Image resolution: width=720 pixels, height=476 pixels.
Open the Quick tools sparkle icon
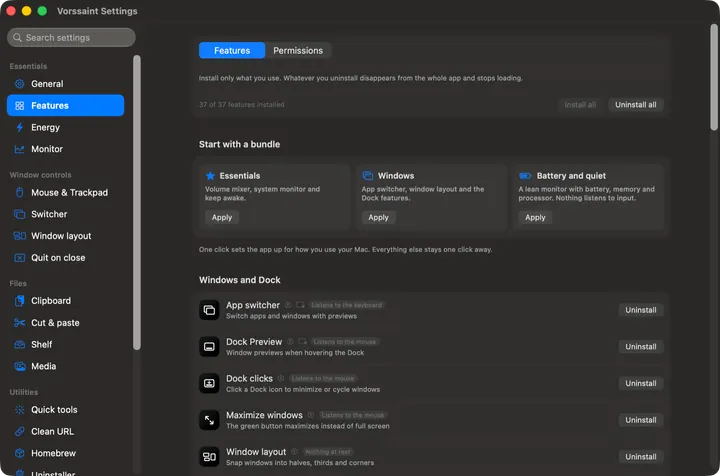coord(19,409)
